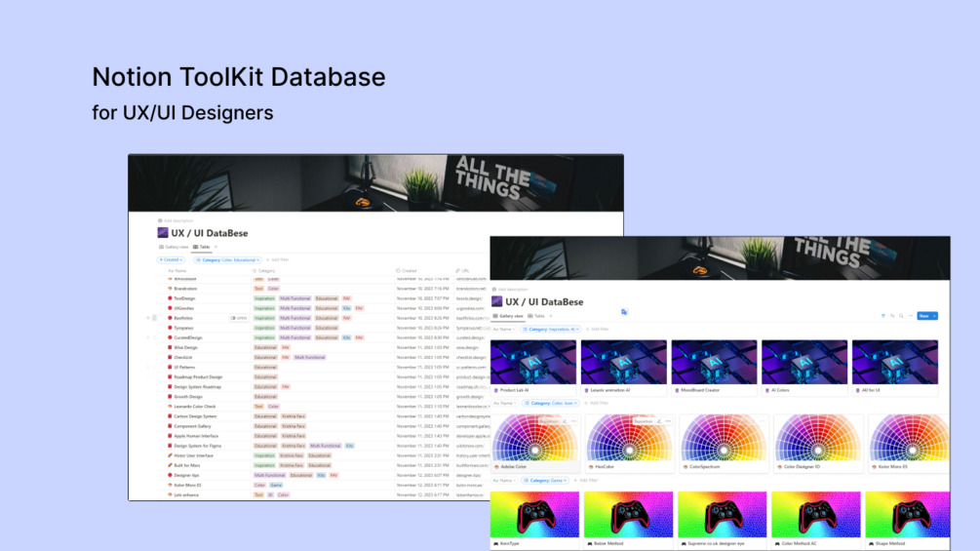Switch to Table tab in gallery window
The image size is (980, 551).
coord(536,316)
